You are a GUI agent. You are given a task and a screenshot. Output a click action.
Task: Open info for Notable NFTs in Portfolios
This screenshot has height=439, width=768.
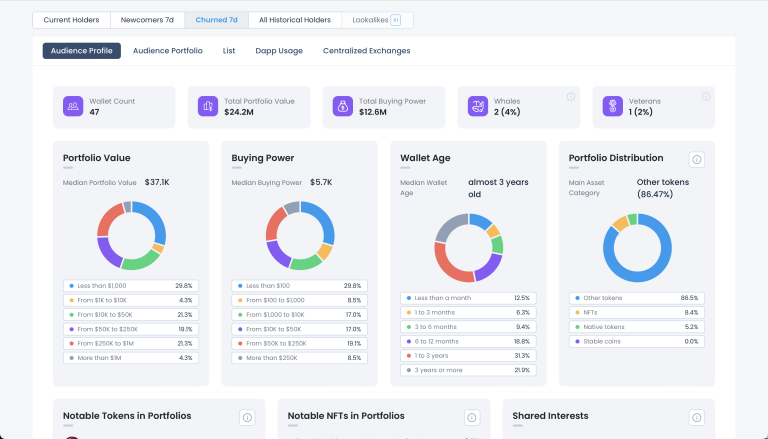click(x=472, y=417)
